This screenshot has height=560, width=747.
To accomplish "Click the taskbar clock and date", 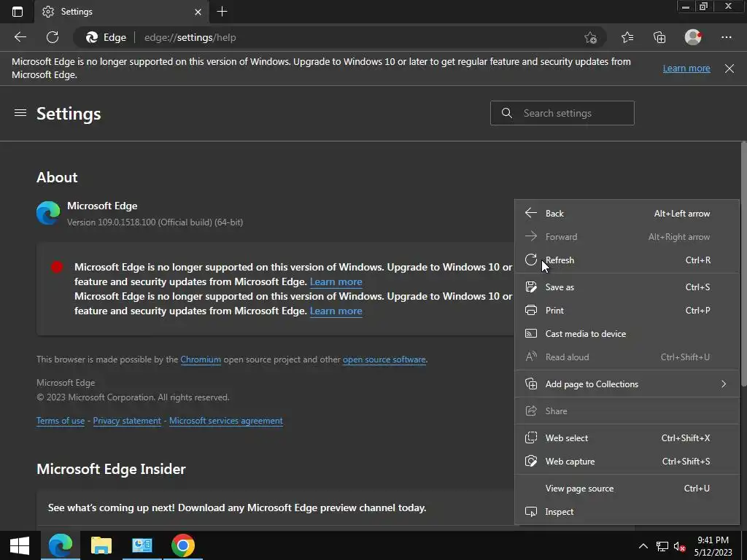I will pyautogui.click(x=713, y=546).
